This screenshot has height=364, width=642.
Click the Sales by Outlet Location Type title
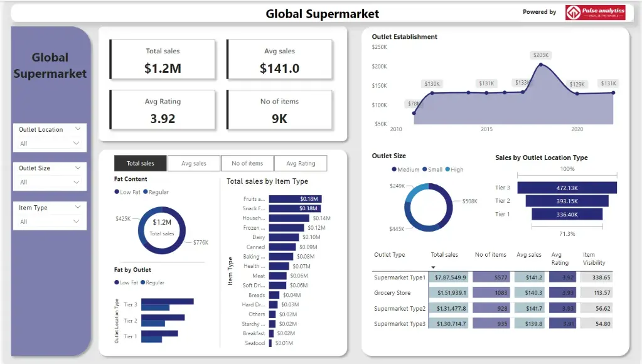click(x=542, y=158)
